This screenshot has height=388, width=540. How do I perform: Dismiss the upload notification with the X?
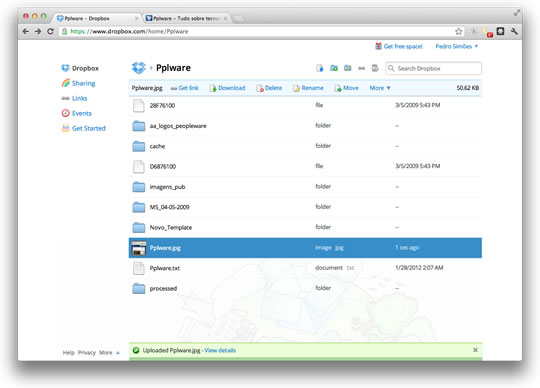(x=475, y=350)
